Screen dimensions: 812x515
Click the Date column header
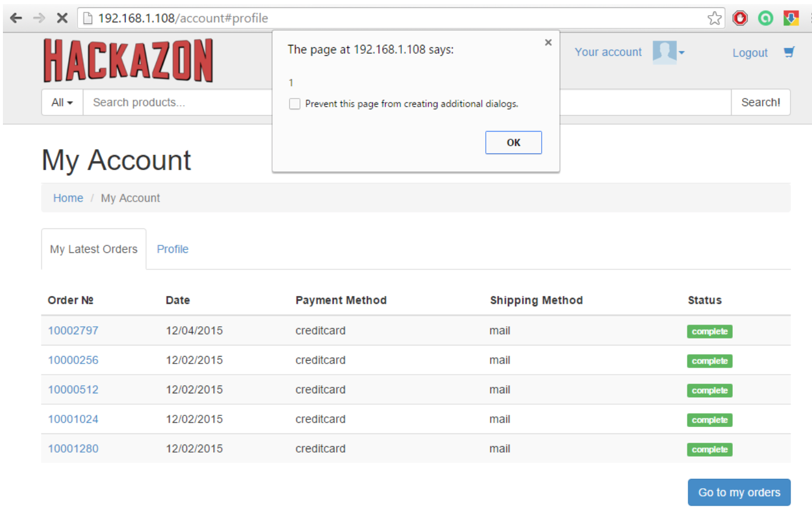[x=178, y=300]
